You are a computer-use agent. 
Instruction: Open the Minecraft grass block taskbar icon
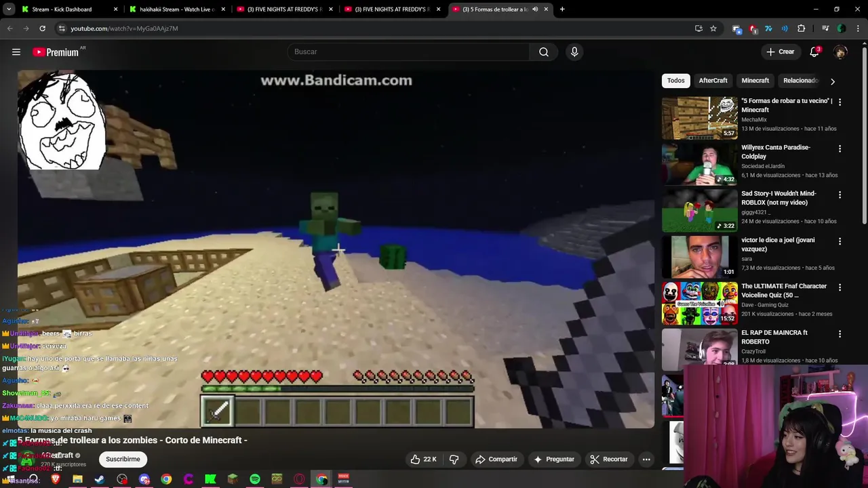233,479
